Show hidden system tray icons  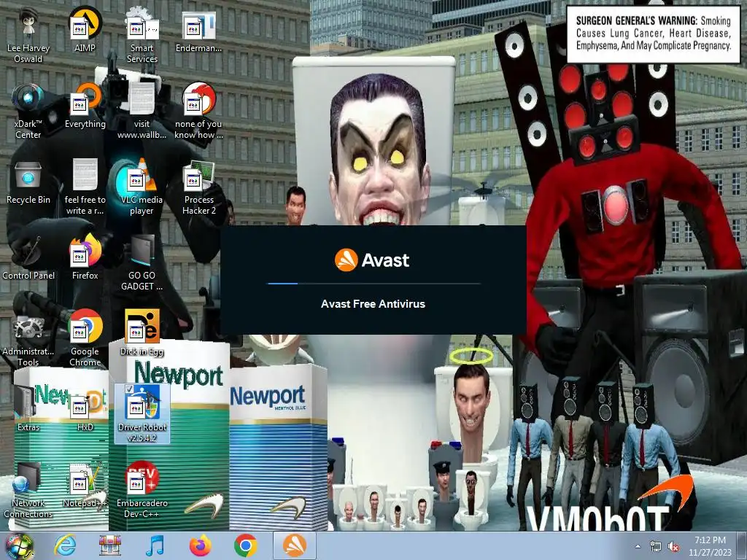pyautogui.click(x=638, y=546)
